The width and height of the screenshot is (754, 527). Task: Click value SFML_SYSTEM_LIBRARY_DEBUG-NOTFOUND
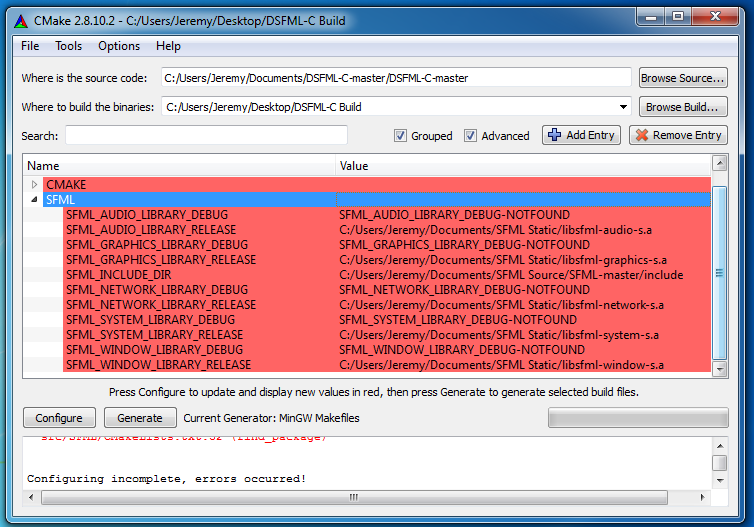click(458, 319)
